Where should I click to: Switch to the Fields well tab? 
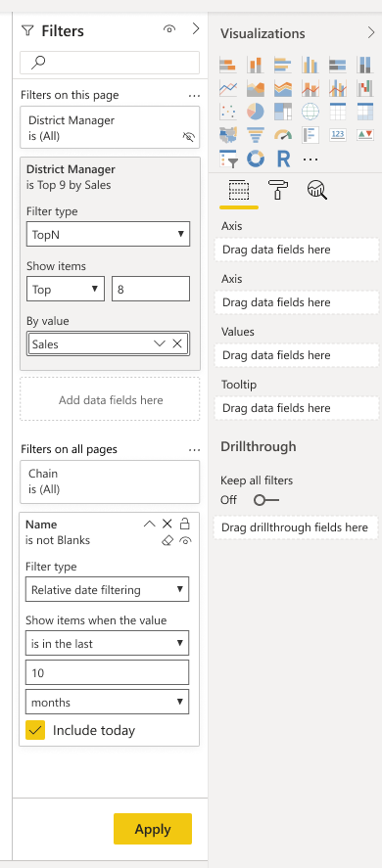[239, 191]
